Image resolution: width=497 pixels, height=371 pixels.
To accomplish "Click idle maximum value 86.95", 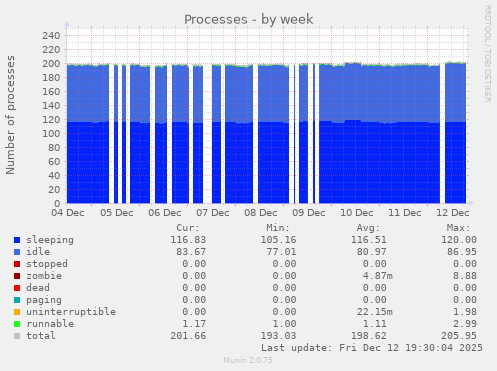I will click(x=462, y=252).
